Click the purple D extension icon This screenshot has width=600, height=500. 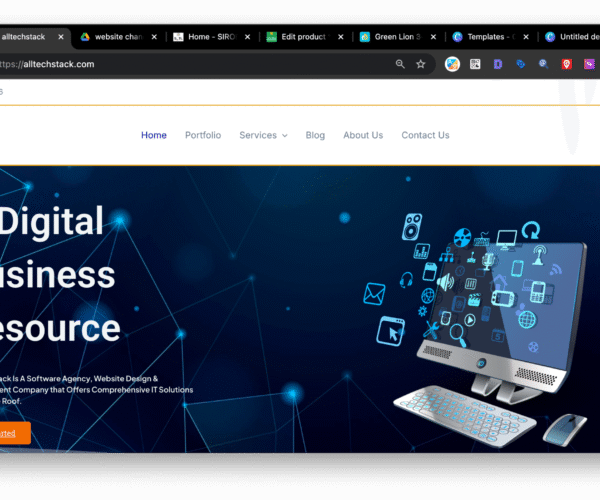(x=497, y=64)
